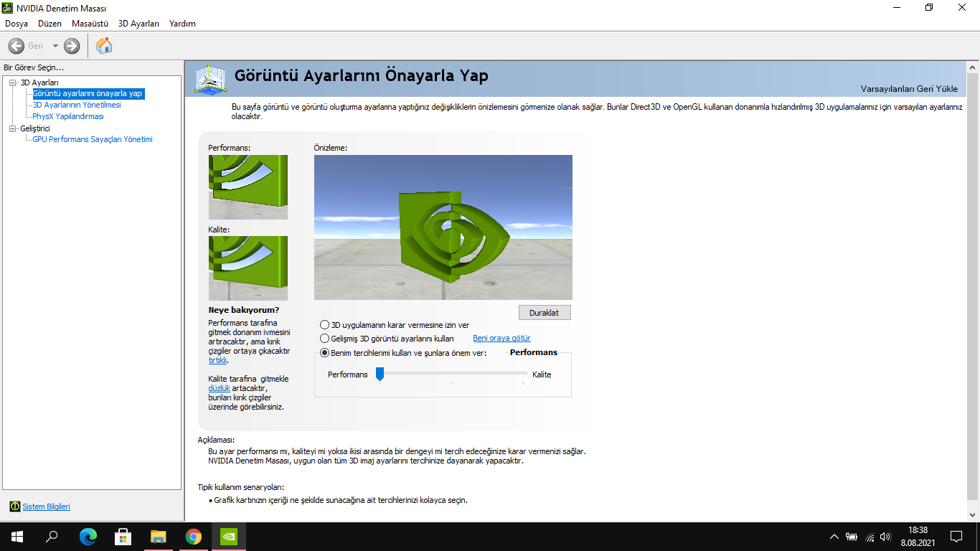Select '3D uygulamanın karar vermesine izin ver' option
980x551 pixels.
[395, 325]
